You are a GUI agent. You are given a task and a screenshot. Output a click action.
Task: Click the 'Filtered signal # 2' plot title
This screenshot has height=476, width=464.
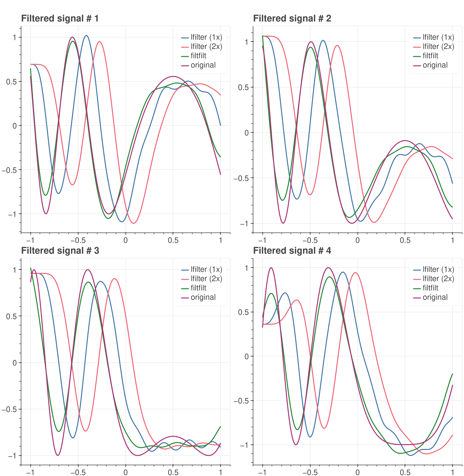[x=292, y=19]
